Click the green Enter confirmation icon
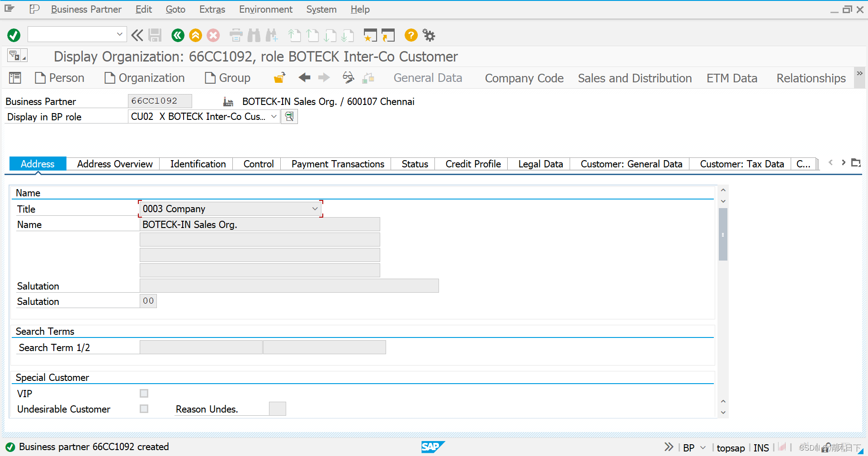The width and height of the screenshot is (868, 456). tap(14, 35)
